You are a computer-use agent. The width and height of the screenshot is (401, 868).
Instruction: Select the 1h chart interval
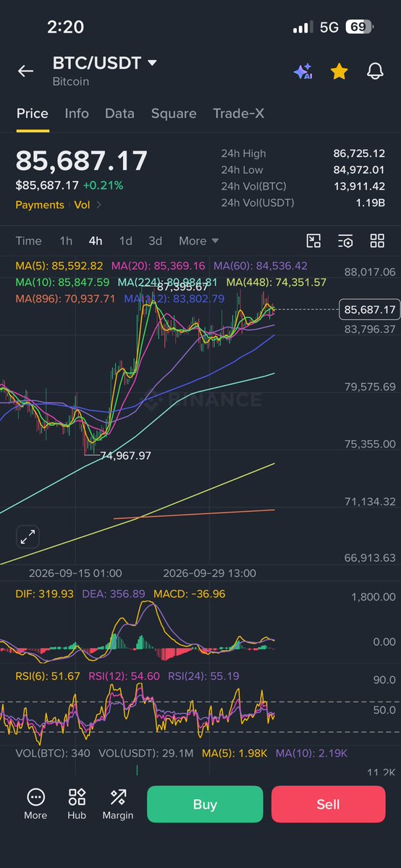click(66, 241)
